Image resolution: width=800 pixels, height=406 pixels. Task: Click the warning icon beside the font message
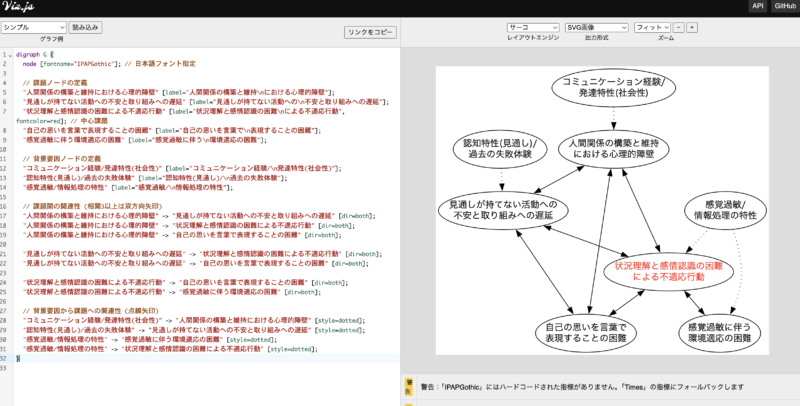(x=408, y=383)
